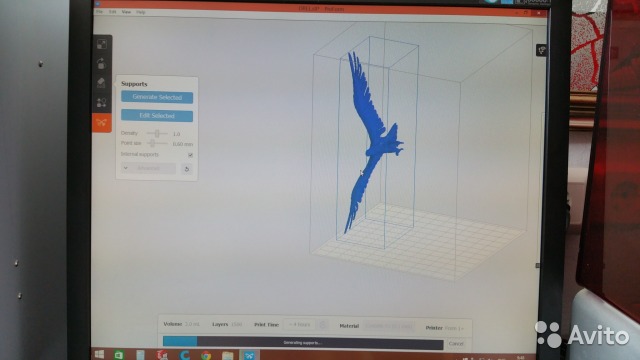Screen dimensions: 640x360
Task: Click the view options icon at viewport top right
Action: (x=541, y=51)
